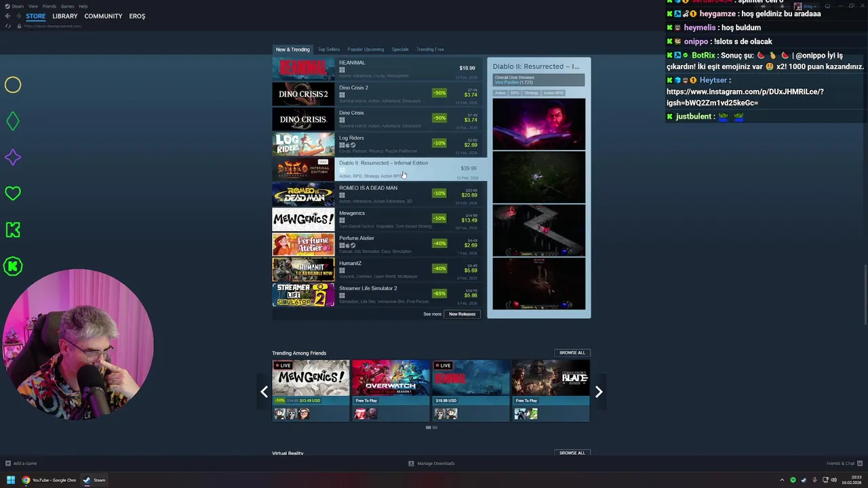This screenshot has width=868, height=488.
Task: Open Dino Crisis 2 in the list
Action: tap(376, 94)
